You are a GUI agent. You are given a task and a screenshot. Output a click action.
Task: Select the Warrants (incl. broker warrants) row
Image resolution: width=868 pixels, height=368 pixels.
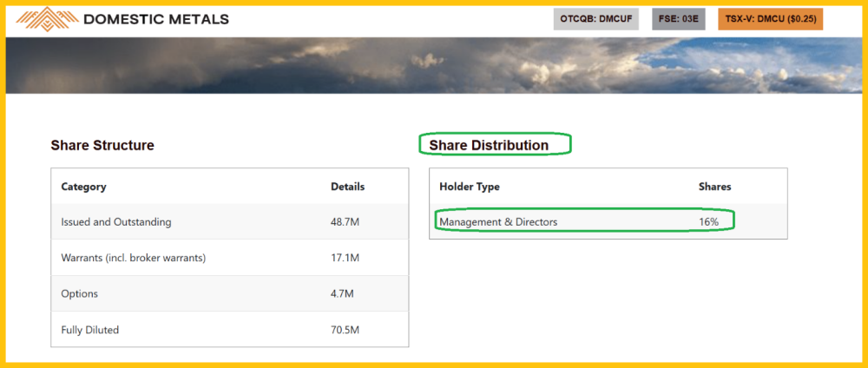tap(133, 258)
